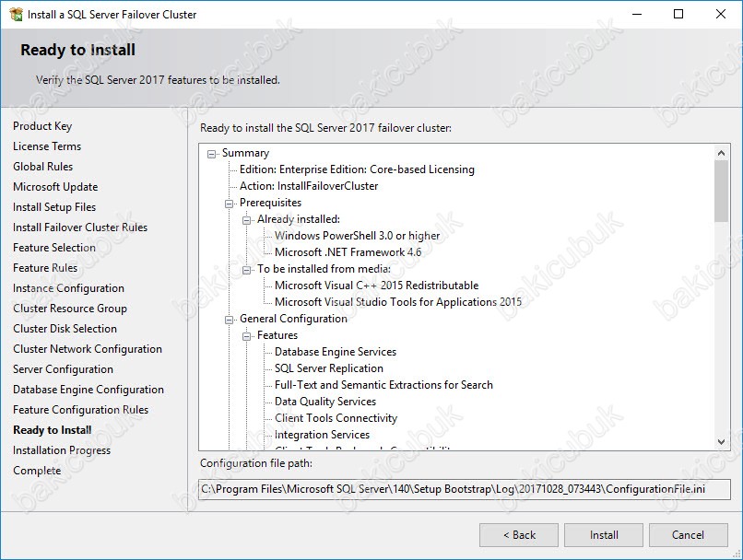This screenshot has width=743, height=560.
Task: Collapse the Prerequisites node
Action: pos(230,204)
